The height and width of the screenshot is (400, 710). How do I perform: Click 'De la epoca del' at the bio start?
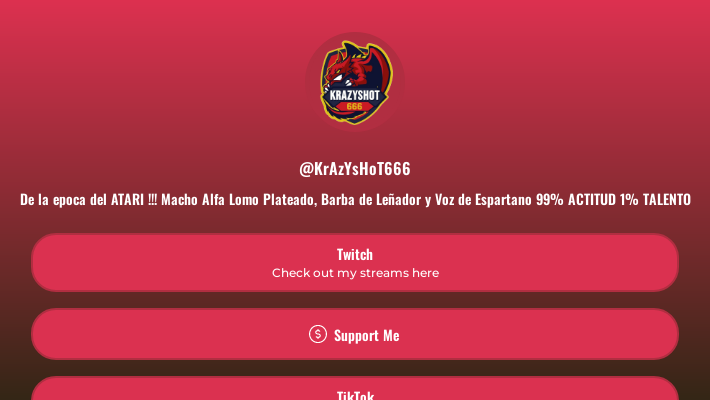[x=64, y=200]
